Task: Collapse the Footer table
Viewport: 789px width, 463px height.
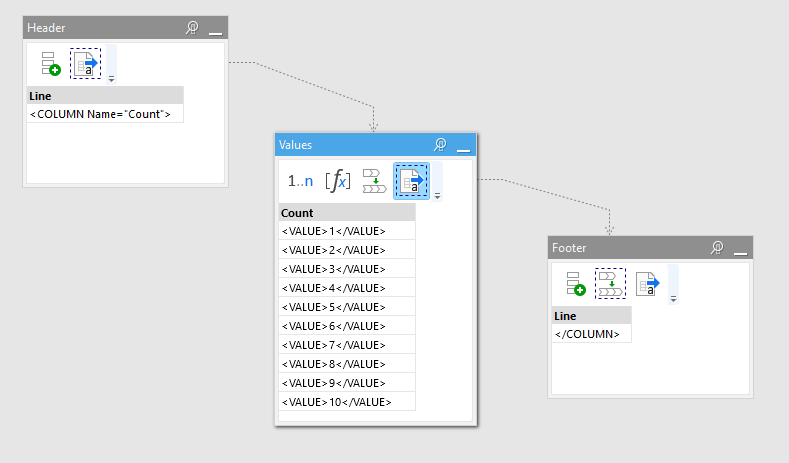Action: point(740,250)
